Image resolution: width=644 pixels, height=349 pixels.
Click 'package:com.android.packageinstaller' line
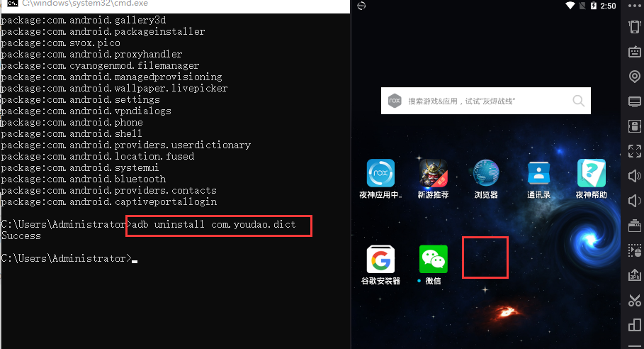pos(103,32)
